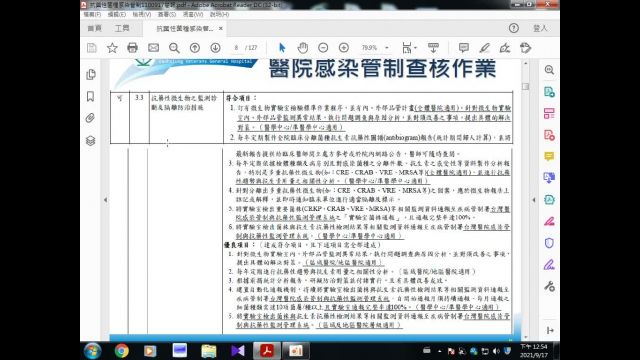Activate the Hand pan tool
640x360 pixels.
pyautogui.click(x=302, y=48)
